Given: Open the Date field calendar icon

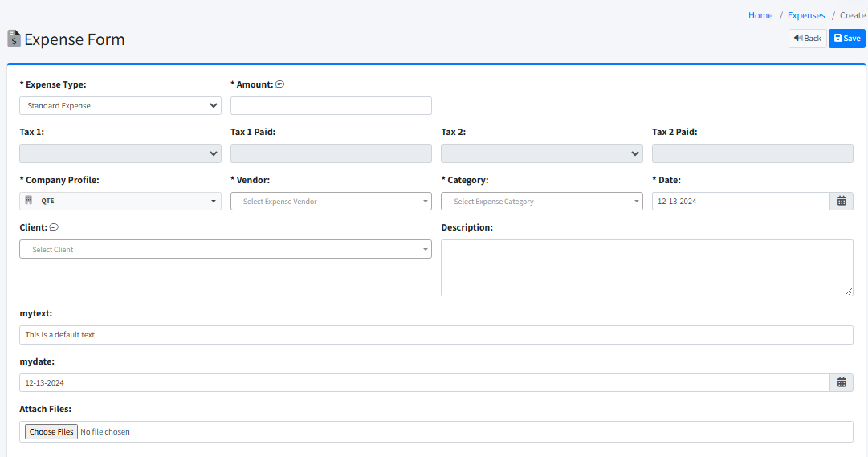Looking at the screenshot, I should point(841,202).
